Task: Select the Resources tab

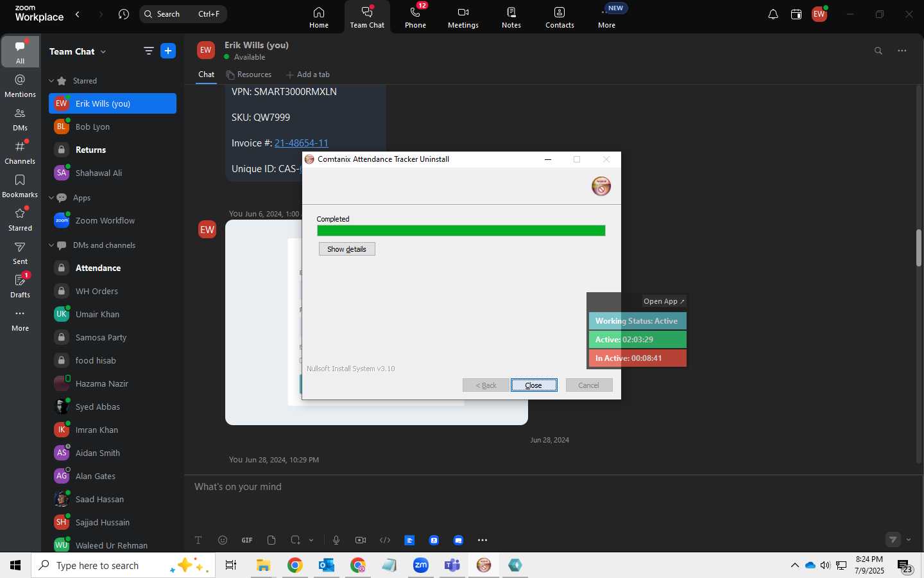Action: [248, 74]
